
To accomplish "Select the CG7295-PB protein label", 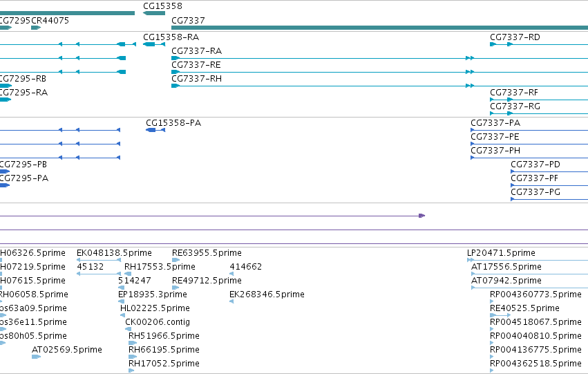I will click(23, 165).
